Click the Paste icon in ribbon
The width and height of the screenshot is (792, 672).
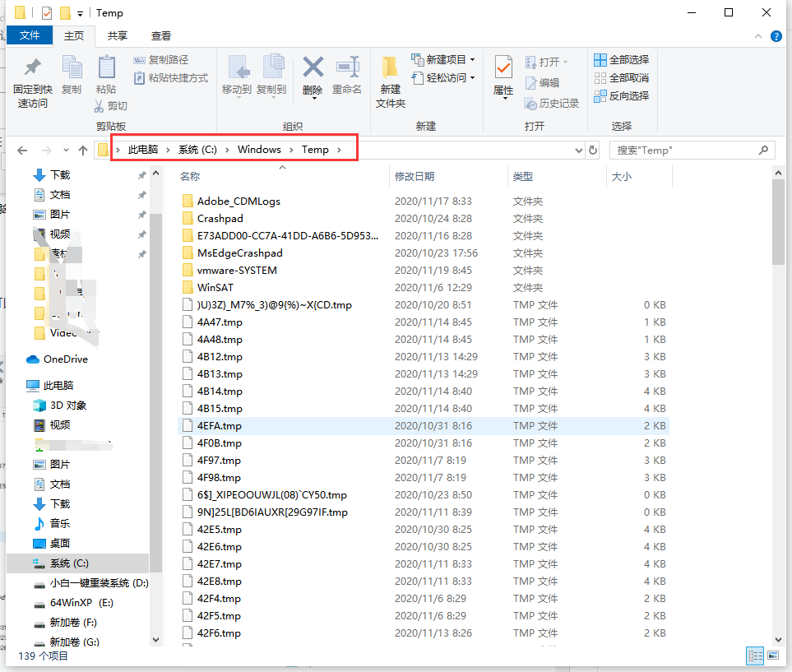[106, 68]
